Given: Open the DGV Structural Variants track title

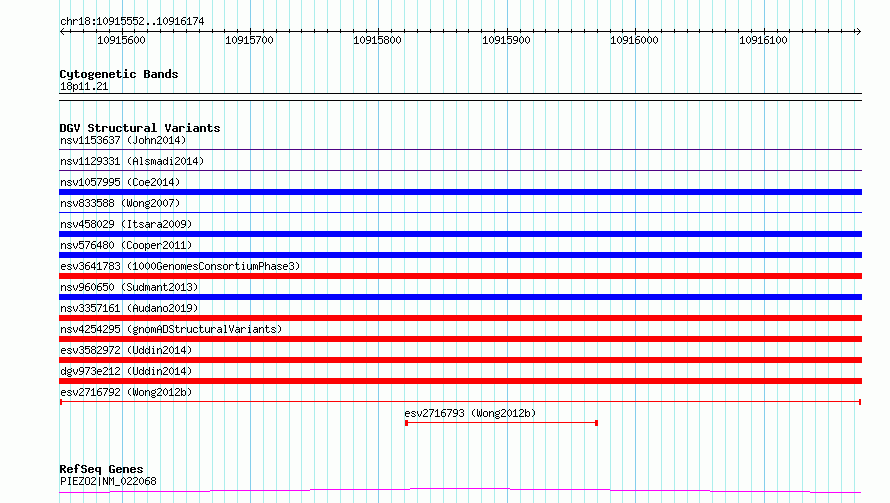Looking at the screenshot, I should [x=140, y=128].
